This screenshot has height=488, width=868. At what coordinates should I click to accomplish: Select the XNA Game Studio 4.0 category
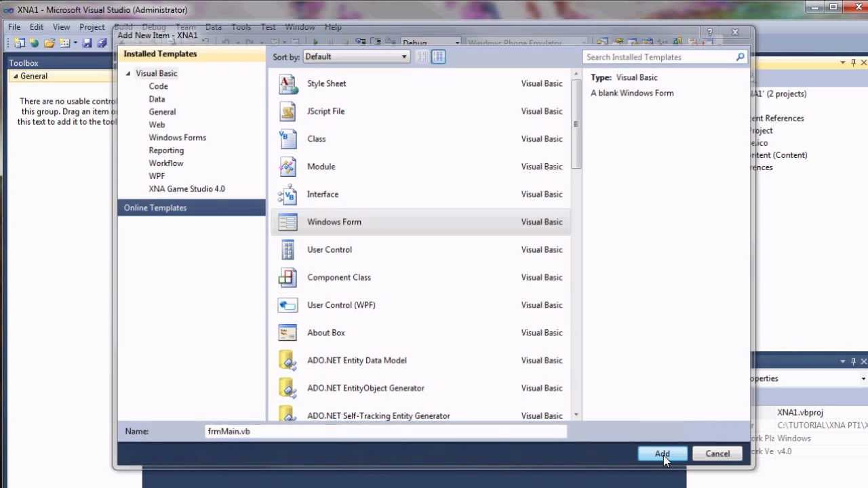(x=186, y=189)
